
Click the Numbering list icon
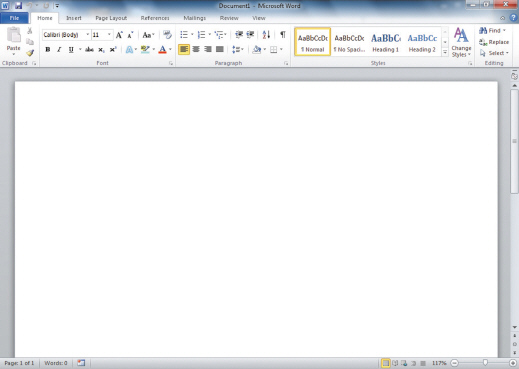tap(201, 34)
